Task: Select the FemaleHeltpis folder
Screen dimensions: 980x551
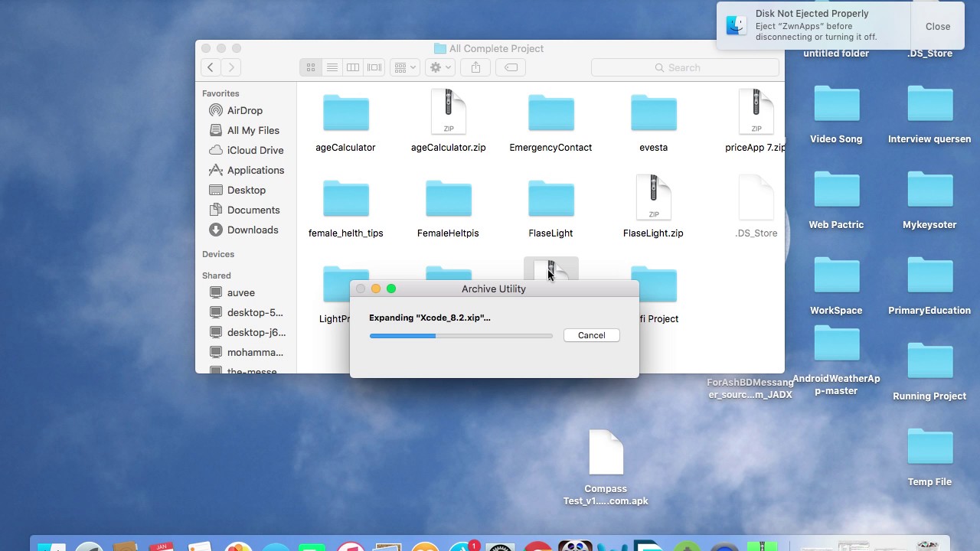Action: [449, 198]
